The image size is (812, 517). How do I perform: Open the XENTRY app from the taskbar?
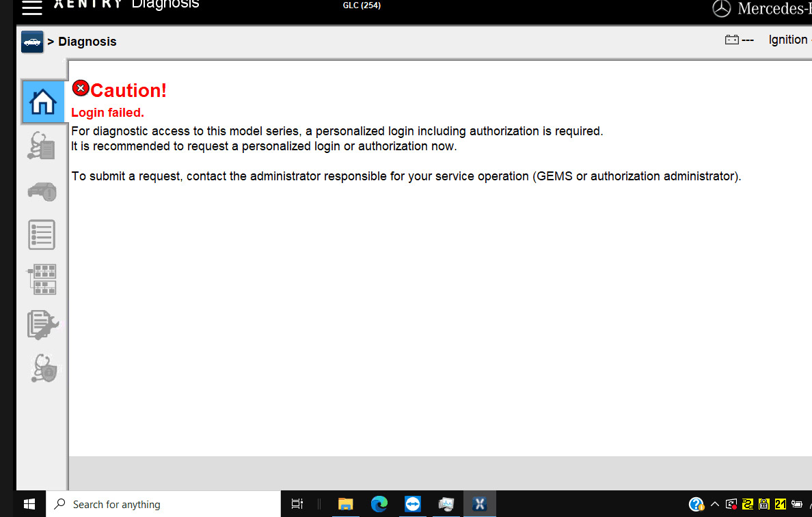point(479,504)
